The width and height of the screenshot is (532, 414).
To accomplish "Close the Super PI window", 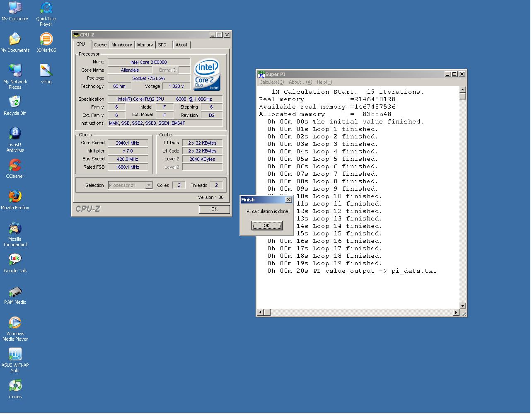I will click(462, 74).
